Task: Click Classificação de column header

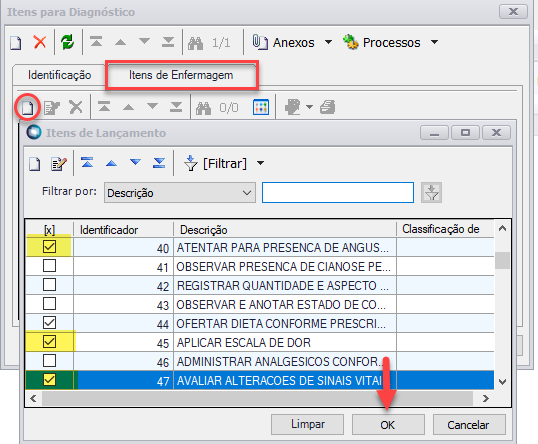Action: point(445,229)
